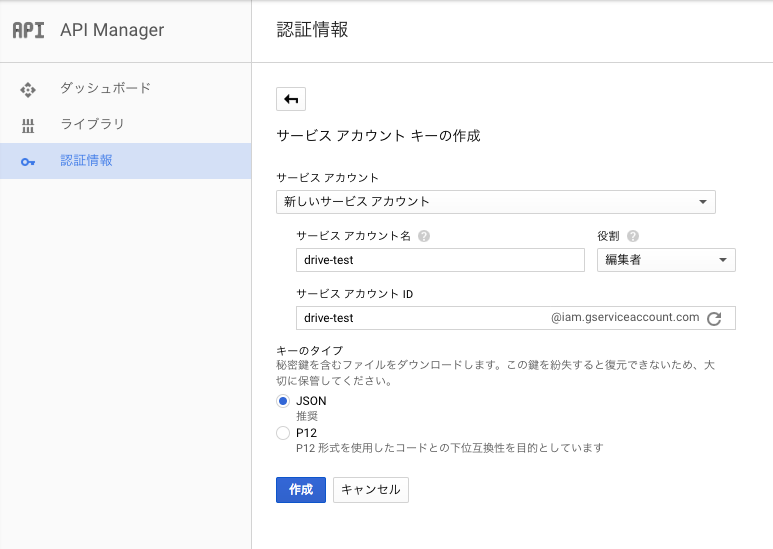Open the 新しいサービス アカウント dropdown
Image resolution: width=773 pixels, height=549 pixels.
495,202
